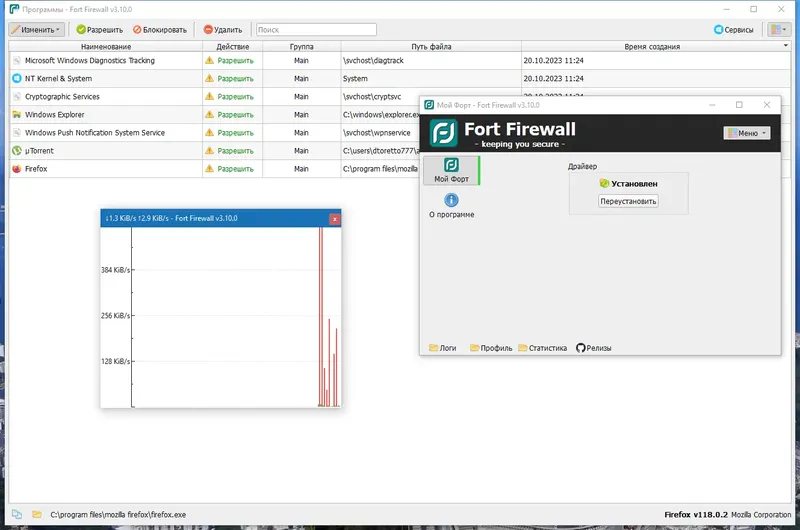Select the µTorrent application icon
This screenshot has height=530, width=800.
coord(17,150)
